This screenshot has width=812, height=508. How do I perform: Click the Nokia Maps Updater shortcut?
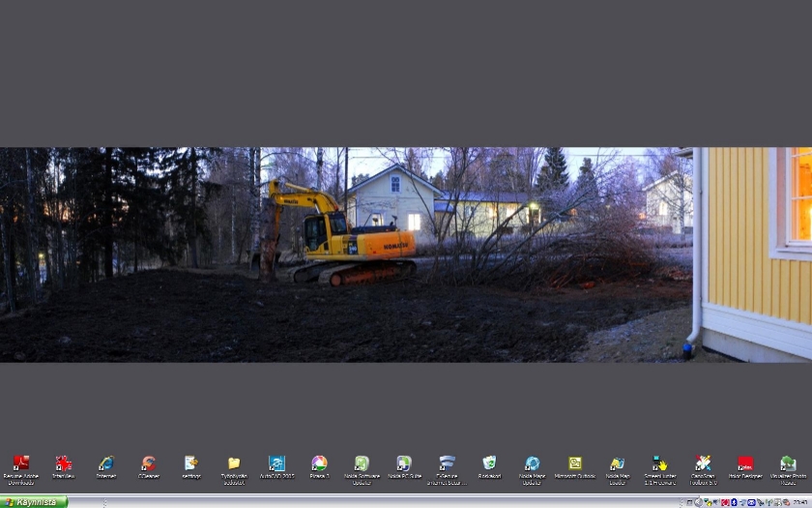(x=532, y=463)
